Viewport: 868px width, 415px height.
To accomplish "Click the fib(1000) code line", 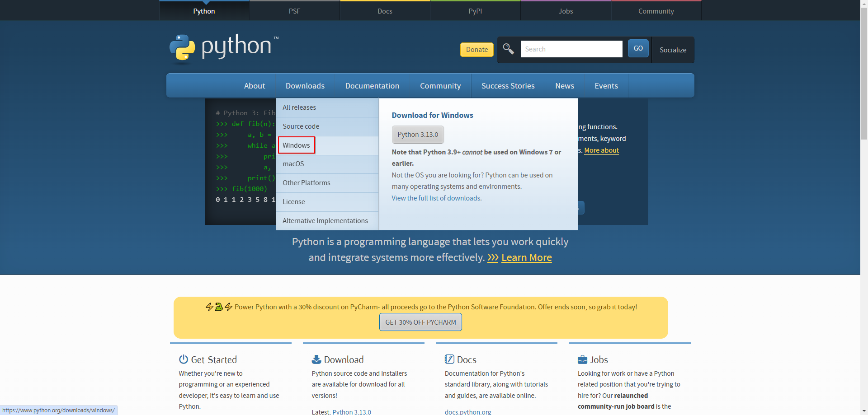I will click(x=241, y=189).
